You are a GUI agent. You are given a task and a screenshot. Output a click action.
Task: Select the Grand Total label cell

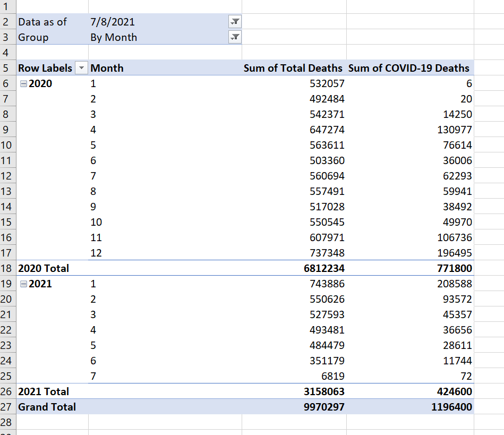point(53,407)
